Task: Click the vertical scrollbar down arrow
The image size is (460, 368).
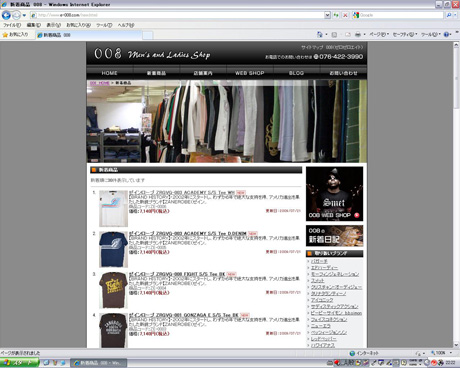Action: [456, 345]
